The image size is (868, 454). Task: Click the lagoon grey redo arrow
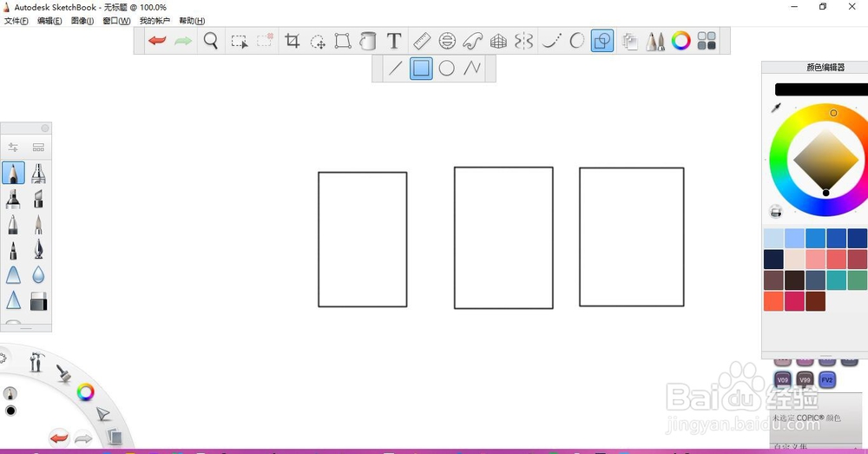[x=83, y=438]
